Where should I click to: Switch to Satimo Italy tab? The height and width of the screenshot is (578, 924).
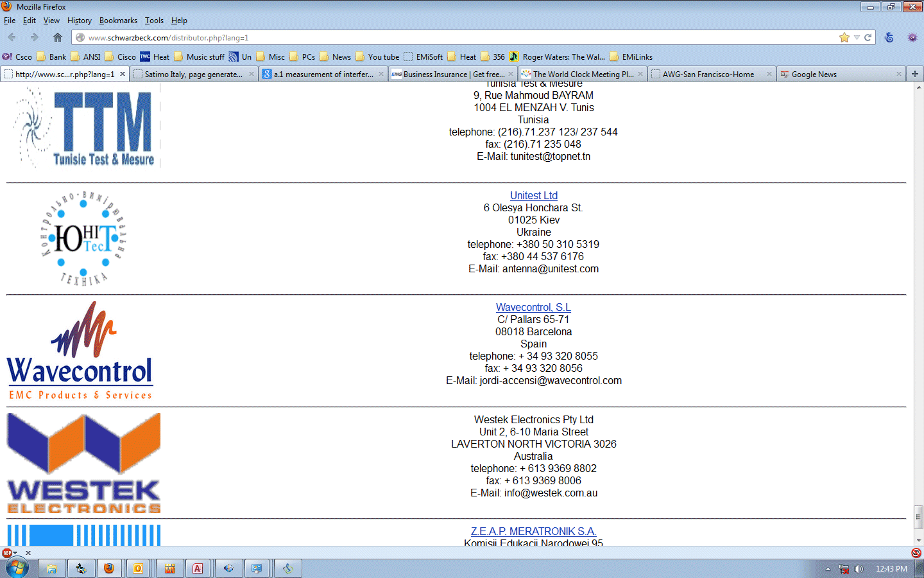(x=194, y=74)
